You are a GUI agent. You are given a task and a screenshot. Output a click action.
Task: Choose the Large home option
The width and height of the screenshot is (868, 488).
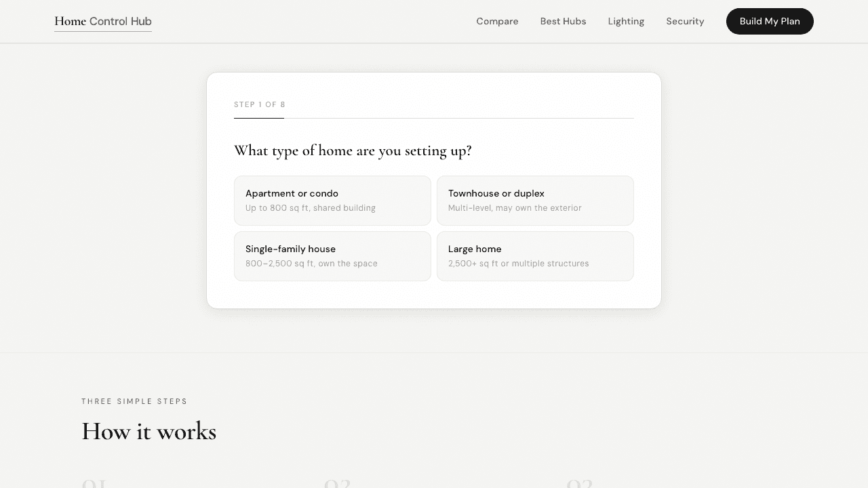[535, 256]
